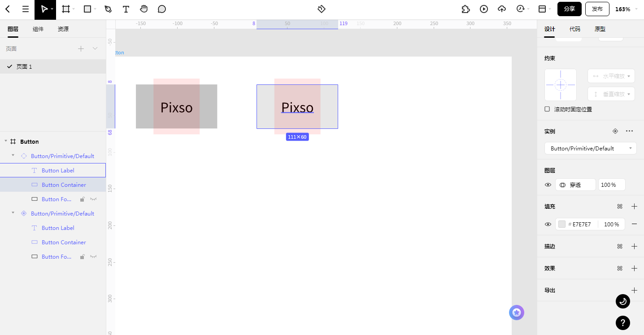Viewport: 644px width, 335px height.
Task: Toggle dark mode moon button
Action: click(x=622, y=301)
